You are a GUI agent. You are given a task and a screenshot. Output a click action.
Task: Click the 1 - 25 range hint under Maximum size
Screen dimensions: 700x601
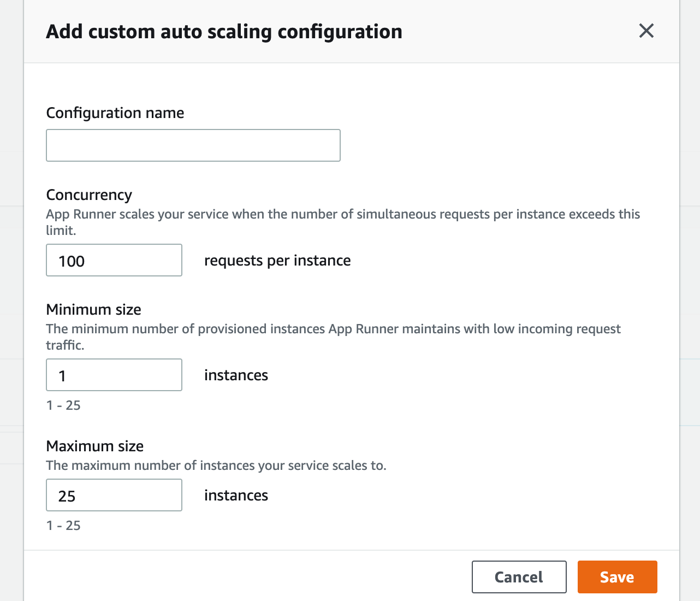point(63,525)
